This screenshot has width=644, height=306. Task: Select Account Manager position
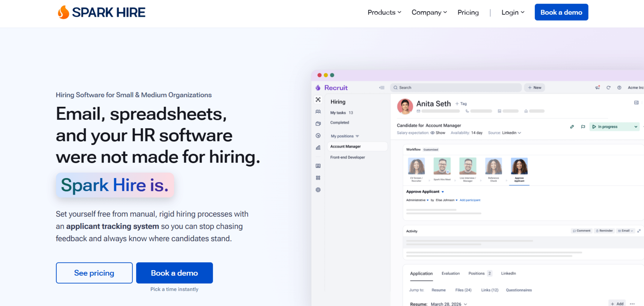click(x=357, y=147)
